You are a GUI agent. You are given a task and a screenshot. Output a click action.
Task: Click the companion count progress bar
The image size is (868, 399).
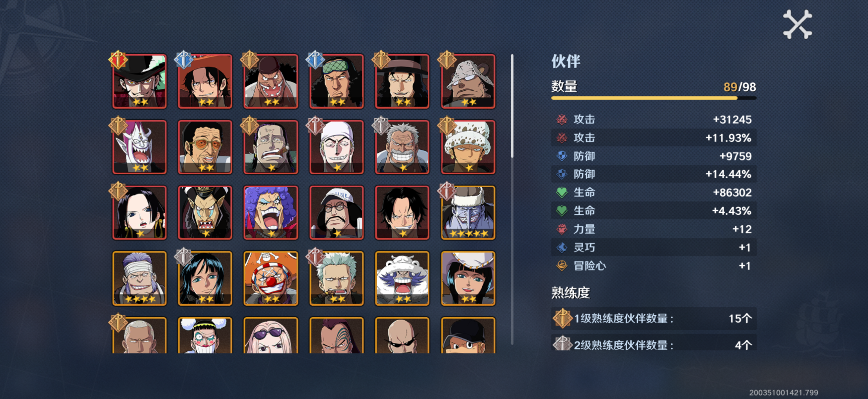click(x=654, y=98)
